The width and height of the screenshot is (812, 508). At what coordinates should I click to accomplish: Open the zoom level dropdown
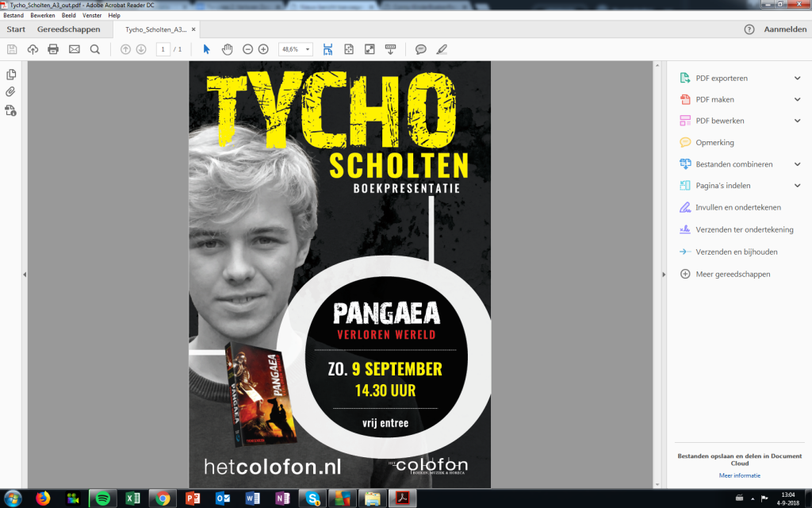point(308,49)
